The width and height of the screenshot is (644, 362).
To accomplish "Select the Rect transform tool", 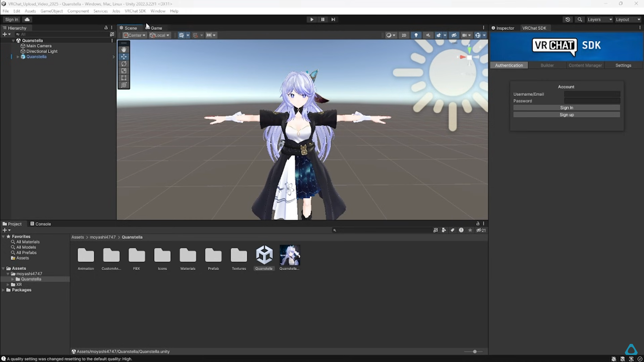I will coord(124,78).
